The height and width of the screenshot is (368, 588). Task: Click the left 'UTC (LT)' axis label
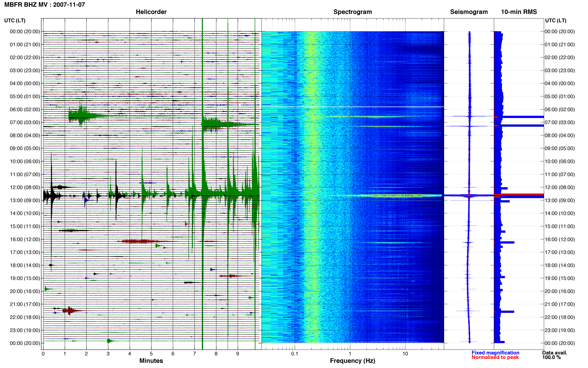pyautogui.click(x=15, y=20)
